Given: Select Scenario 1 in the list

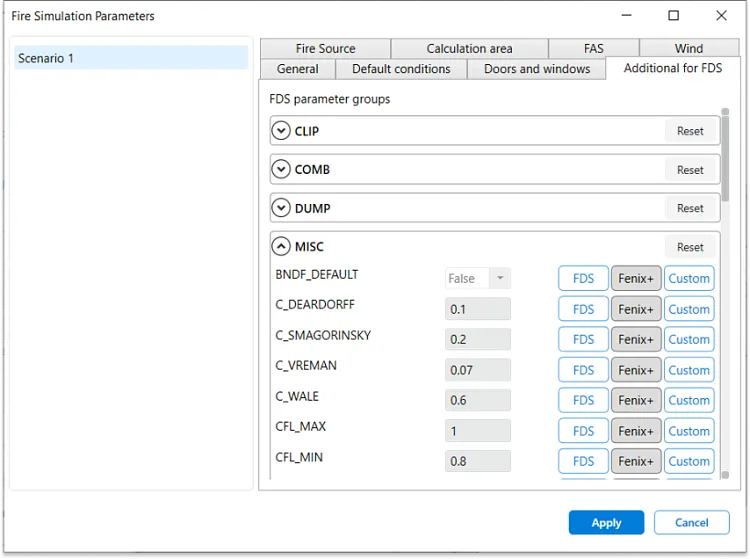Looking at the screenshot, I should click(131, 58).
